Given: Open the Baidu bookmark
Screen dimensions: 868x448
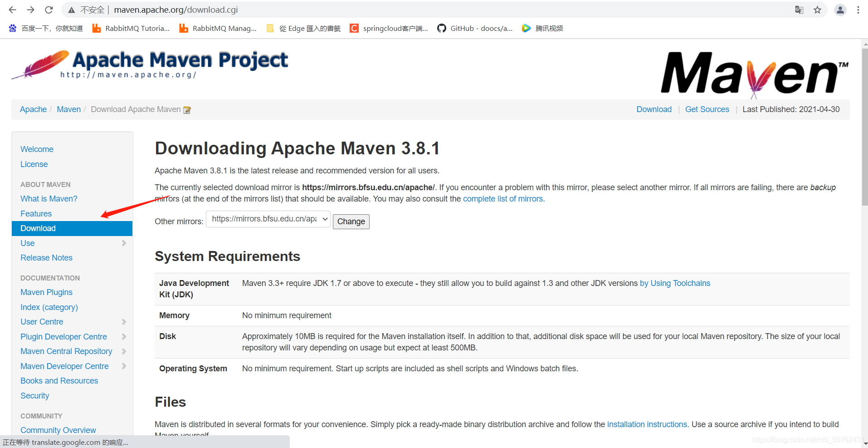Looking at the screenshot, I should coord(46,28).
